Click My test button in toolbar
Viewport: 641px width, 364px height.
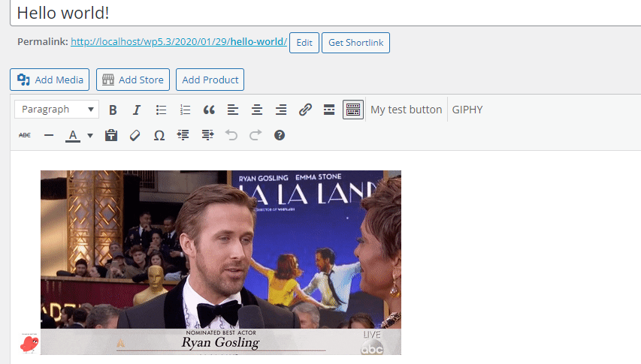click(407, 110)
